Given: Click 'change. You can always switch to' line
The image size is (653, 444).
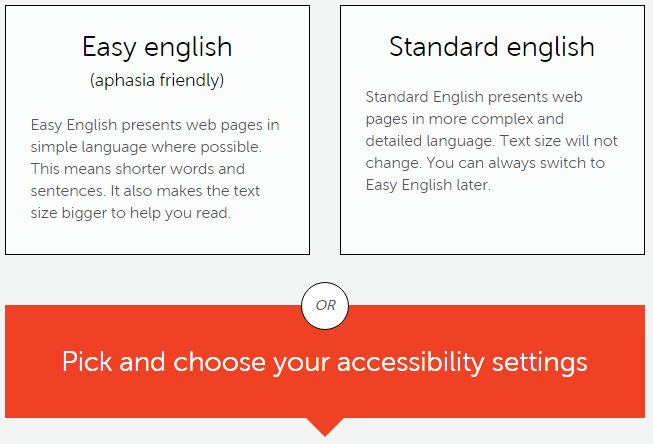Looking at the screenshot, I should point(485,163).
